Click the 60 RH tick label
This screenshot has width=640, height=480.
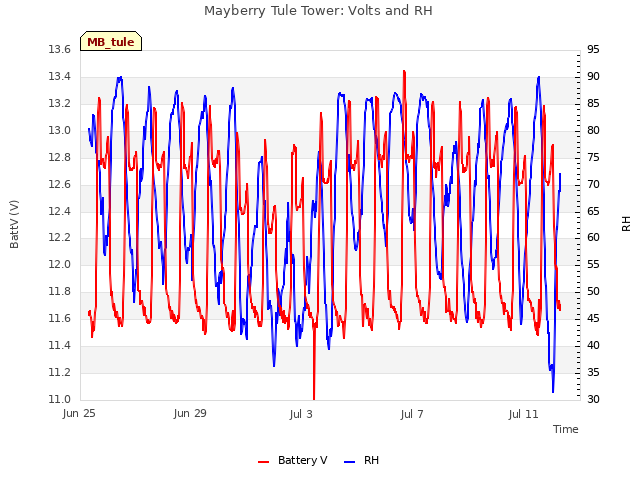tap(593, 238)
